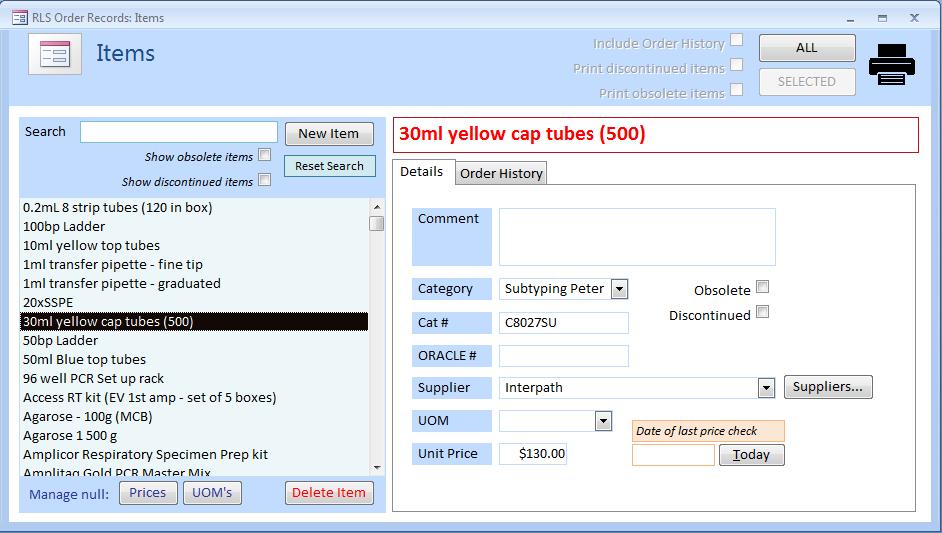The width and height of the screenshot is (942, 533).
Task: Select '10ml yellow top tubes'
Action: [195, 246]
